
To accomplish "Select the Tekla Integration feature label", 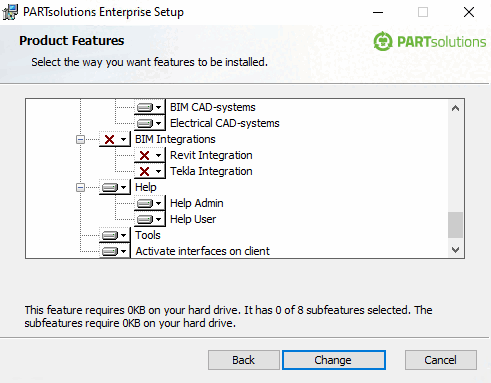I will click(x=211, y=171).
